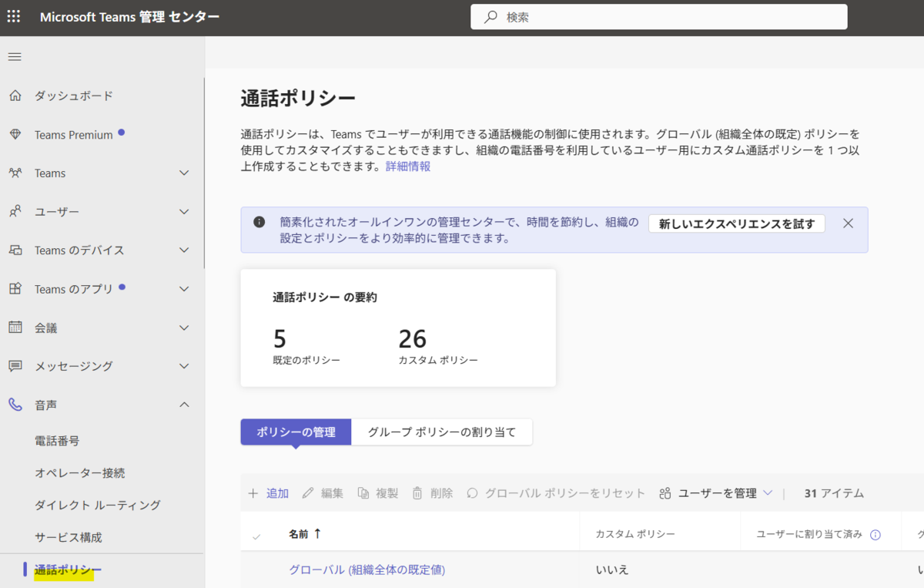Click the ユーザーに割り当て済み column header
The height and width of the screenshot is (588, 924).
click(809, 534)
